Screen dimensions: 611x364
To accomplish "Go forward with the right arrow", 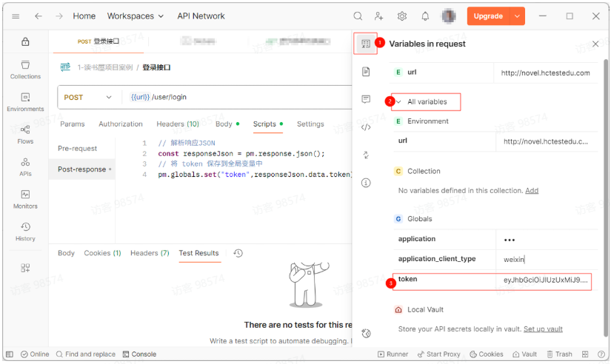I will click(59, 16).
